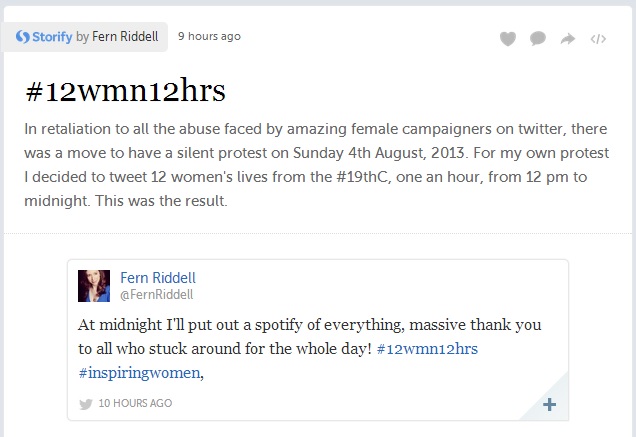Click the Fern Riddell name in the tweet
This screenshot has width=636, height=437.
pos(158,278)
